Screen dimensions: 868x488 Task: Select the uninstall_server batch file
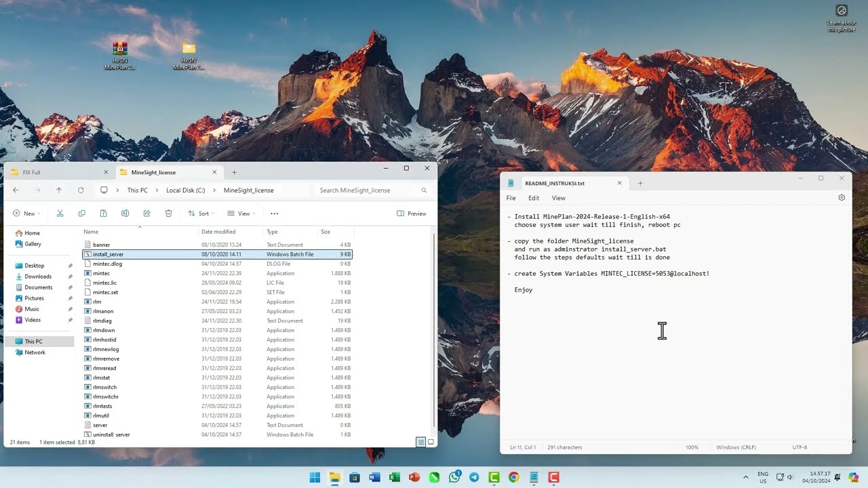coord(217,434)
